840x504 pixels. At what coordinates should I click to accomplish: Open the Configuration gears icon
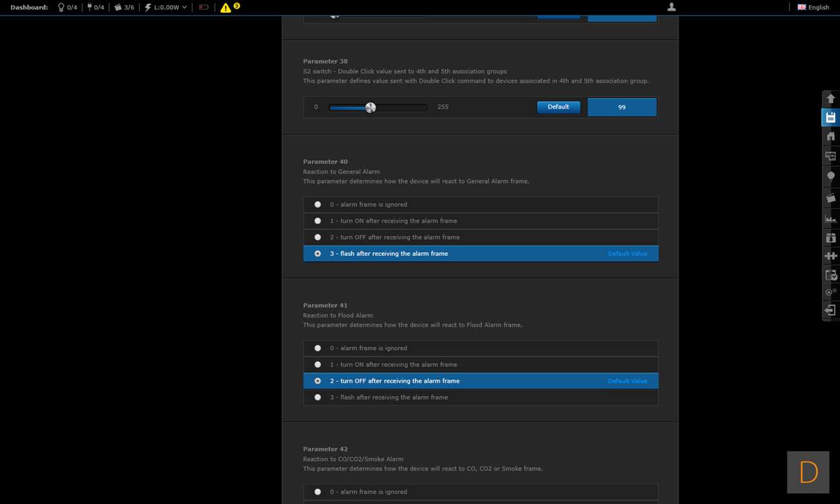coord(831,292)
